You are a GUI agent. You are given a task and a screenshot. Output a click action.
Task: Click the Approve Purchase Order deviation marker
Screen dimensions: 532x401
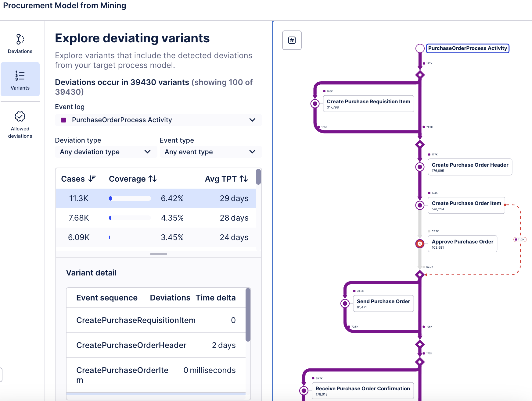420,244
